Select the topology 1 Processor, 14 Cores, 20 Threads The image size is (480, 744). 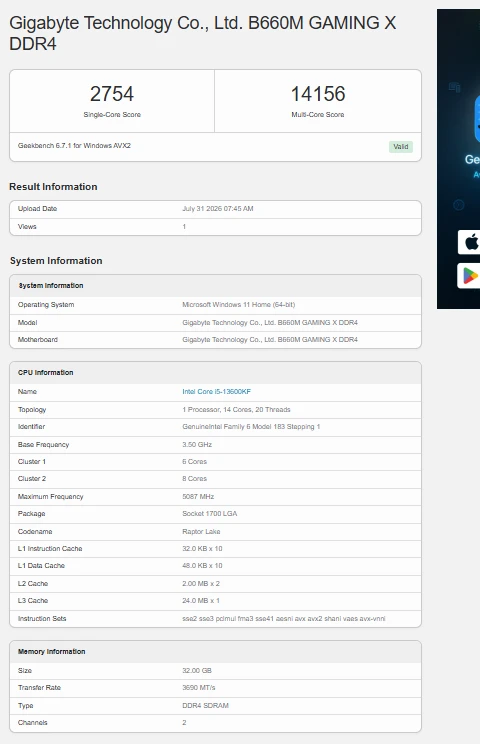point(236,409)
